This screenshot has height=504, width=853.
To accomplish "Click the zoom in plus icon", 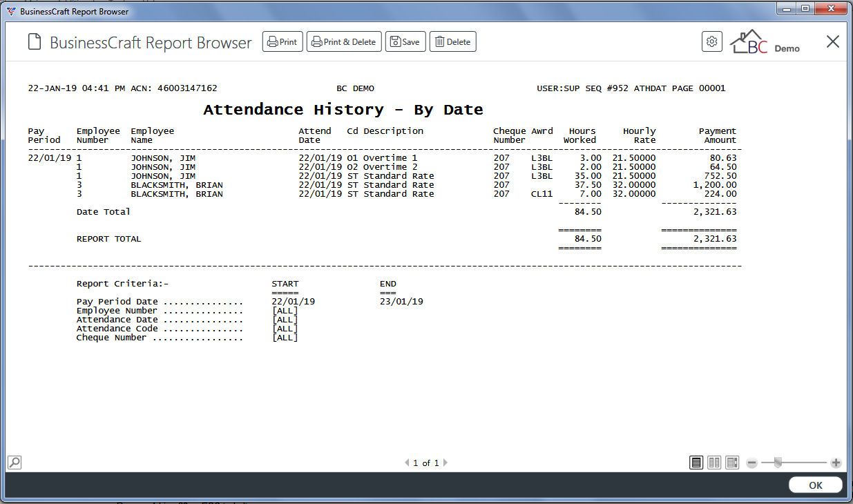I will [x=836, y=463].
